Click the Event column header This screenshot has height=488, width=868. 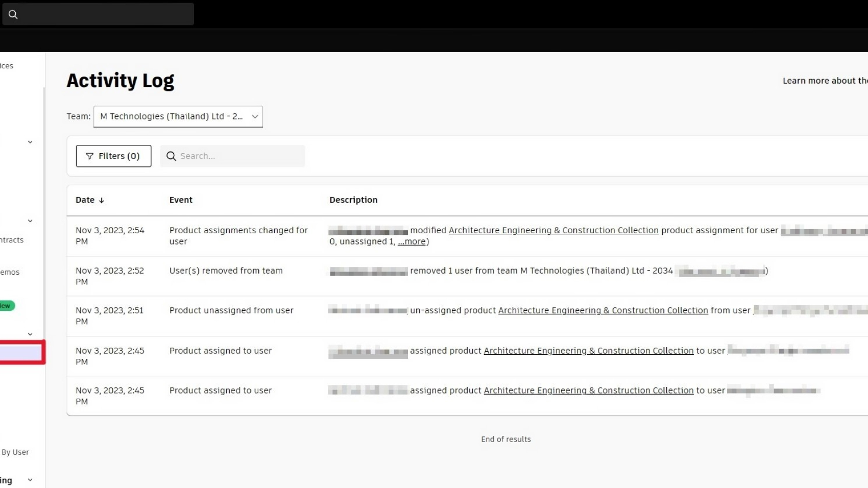pos(181,200)
